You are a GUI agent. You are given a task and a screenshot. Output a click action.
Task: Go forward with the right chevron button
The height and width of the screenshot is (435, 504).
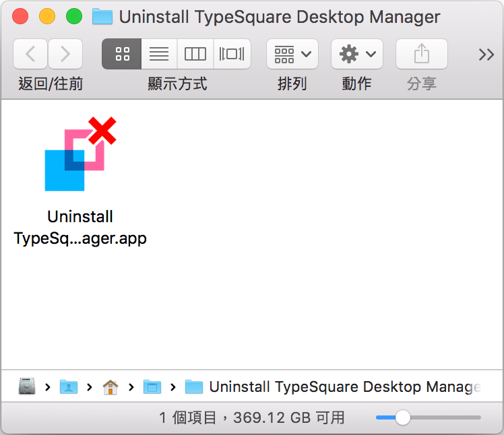(x=65, y=54)
